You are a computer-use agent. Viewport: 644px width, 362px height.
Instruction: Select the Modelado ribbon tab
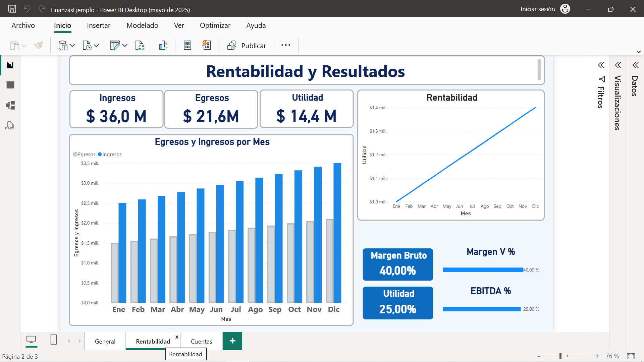(x=142, y=25)
